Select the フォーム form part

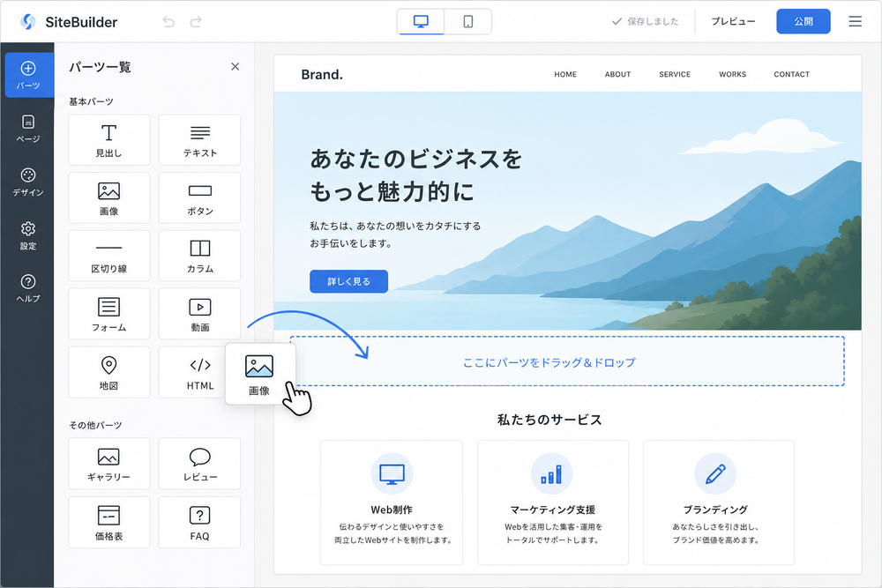pyautogui.click(x=109, y=314)
